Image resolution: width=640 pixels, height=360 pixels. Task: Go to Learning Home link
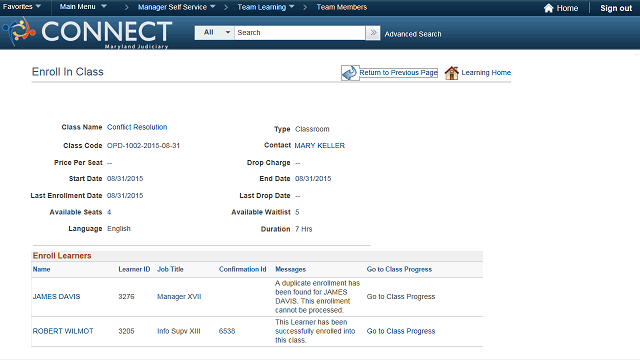click(486, 73)
